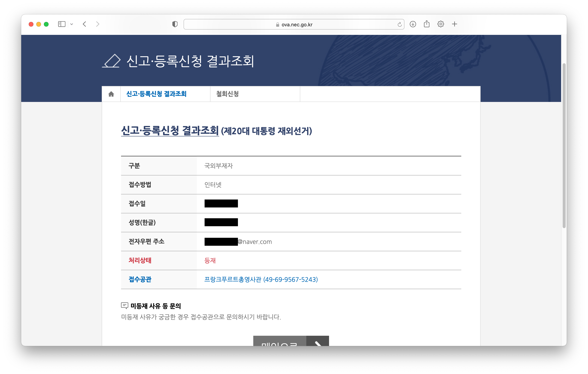This screenshot has height=374, width=588.
Task: Go forward with the right arrow
Action: [x=98, y=24]
